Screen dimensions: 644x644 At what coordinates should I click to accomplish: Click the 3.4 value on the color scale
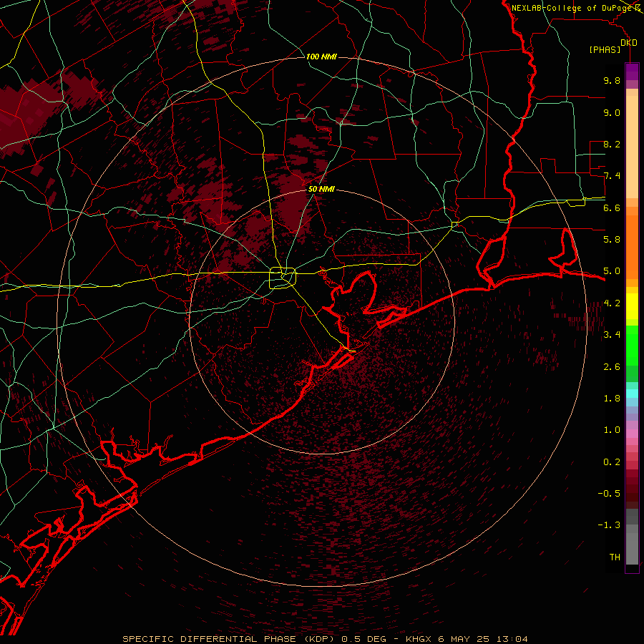[612, 335]
